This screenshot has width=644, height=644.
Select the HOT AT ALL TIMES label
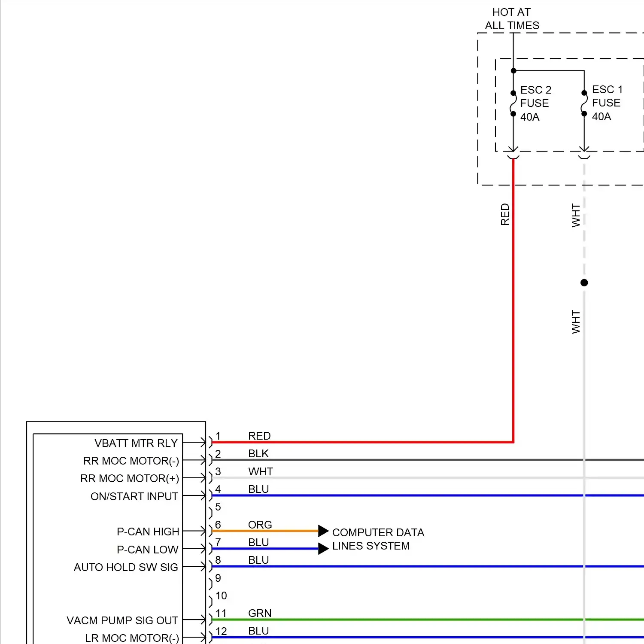512,19
